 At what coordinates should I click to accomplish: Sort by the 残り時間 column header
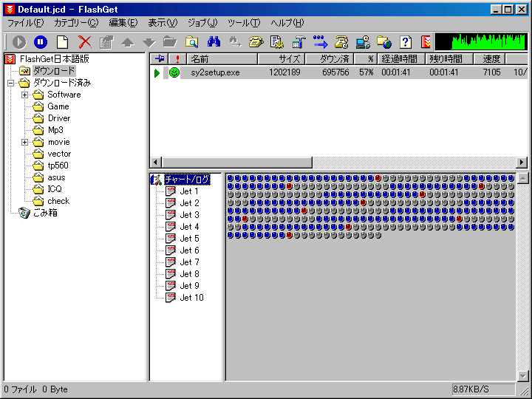click(449, 59)
